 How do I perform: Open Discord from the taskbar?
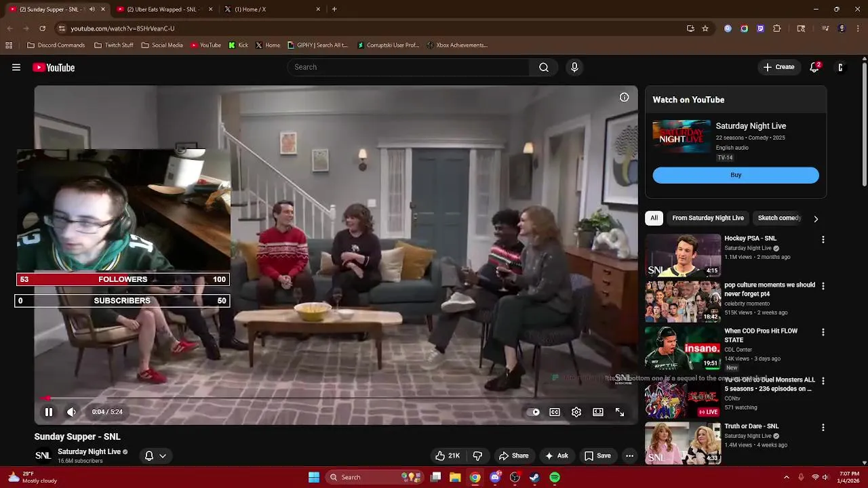pos(495,477)
